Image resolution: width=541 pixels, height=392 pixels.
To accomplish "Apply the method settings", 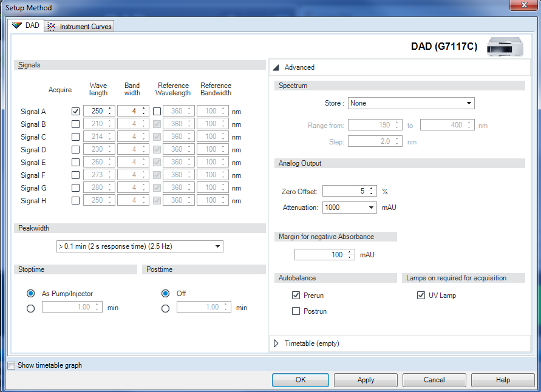I will click(365, 380).
